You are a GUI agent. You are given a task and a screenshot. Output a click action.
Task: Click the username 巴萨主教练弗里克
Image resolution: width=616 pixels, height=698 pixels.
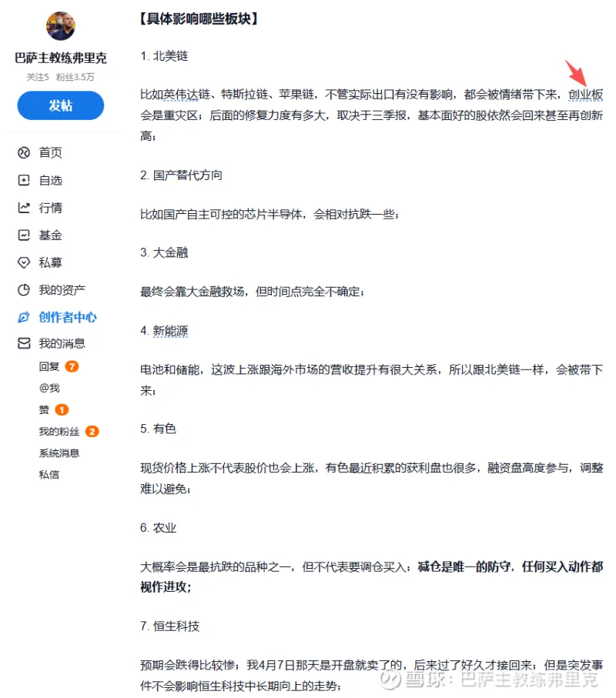coord(61,58)
